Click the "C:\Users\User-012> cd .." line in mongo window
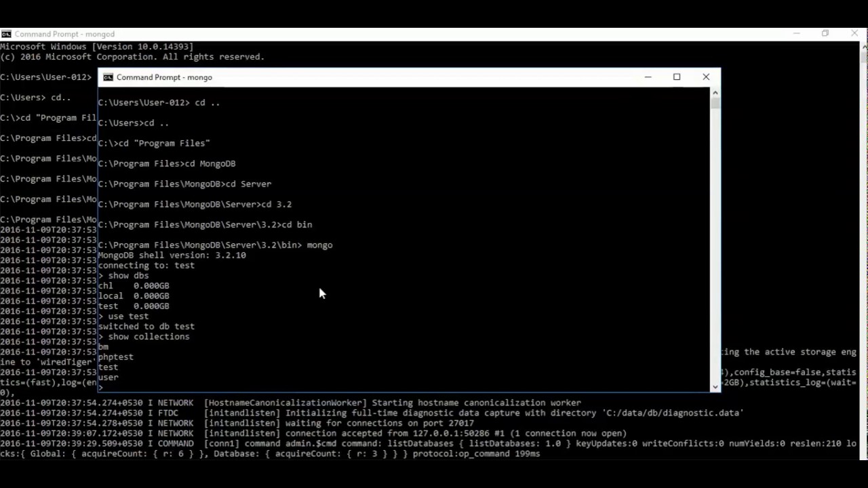This screenshot has height=488, width=868. tap(159, 103)
